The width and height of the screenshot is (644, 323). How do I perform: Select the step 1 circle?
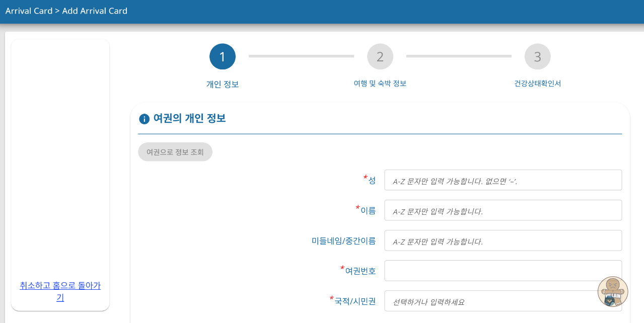[223, 57]
